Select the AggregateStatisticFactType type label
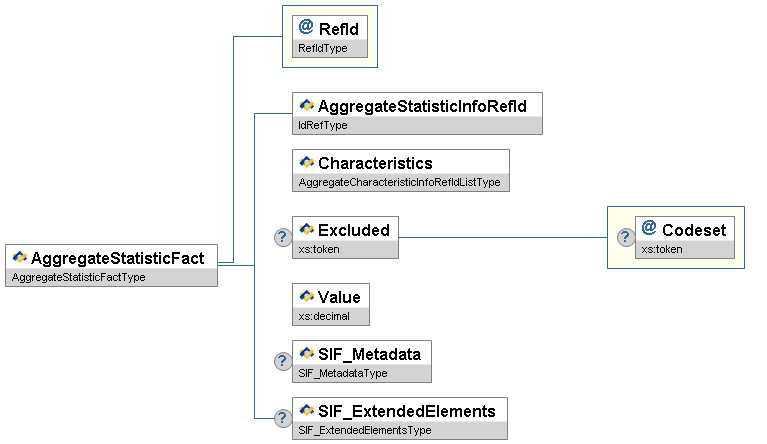 click(78, 277)
